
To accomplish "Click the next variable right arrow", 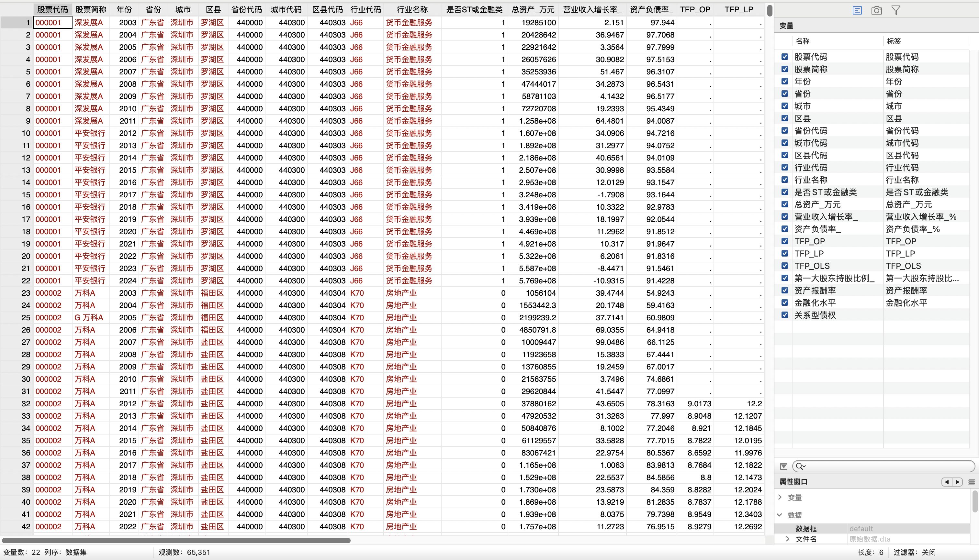I will click(x=957, y=482).
